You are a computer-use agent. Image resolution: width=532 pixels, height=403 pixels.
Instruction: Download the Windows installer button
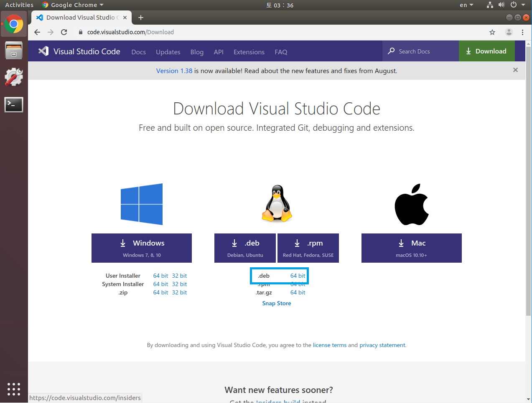click(142, 248)
